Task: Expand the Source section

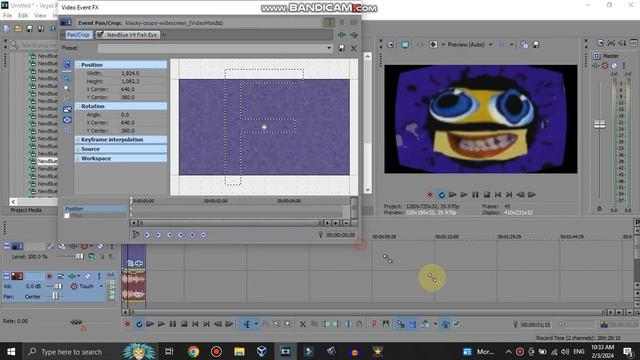Action: [78, 149]
